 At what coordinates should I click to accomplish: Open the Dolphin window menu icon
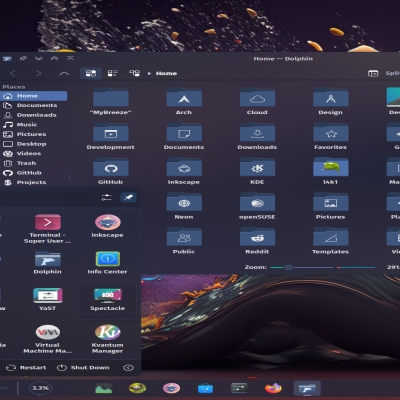7,59
